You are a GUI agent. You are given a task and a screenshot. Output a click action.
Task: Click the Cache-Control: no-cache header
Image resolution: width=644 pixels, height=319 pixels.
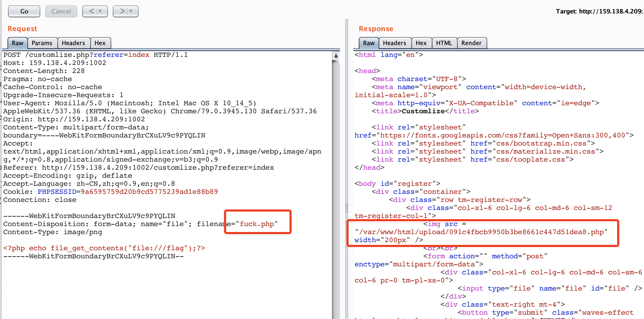52,87
